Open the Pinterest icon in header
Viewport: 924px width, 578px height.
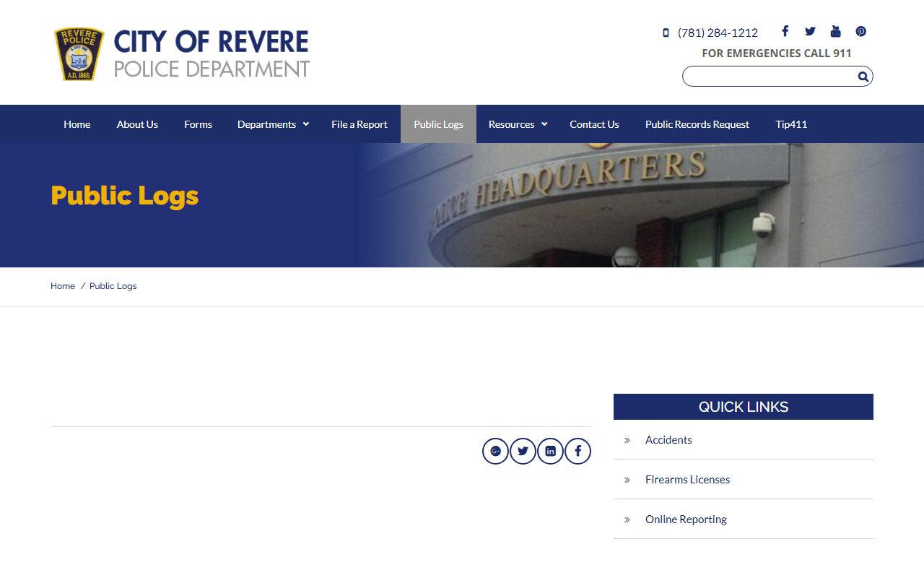point(860,31)
